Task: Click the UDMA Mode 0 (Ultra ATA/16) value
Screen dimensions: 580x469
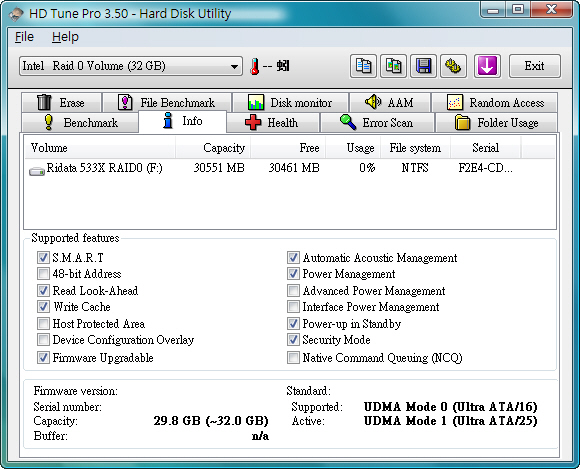Action: [x=451, y=407]
